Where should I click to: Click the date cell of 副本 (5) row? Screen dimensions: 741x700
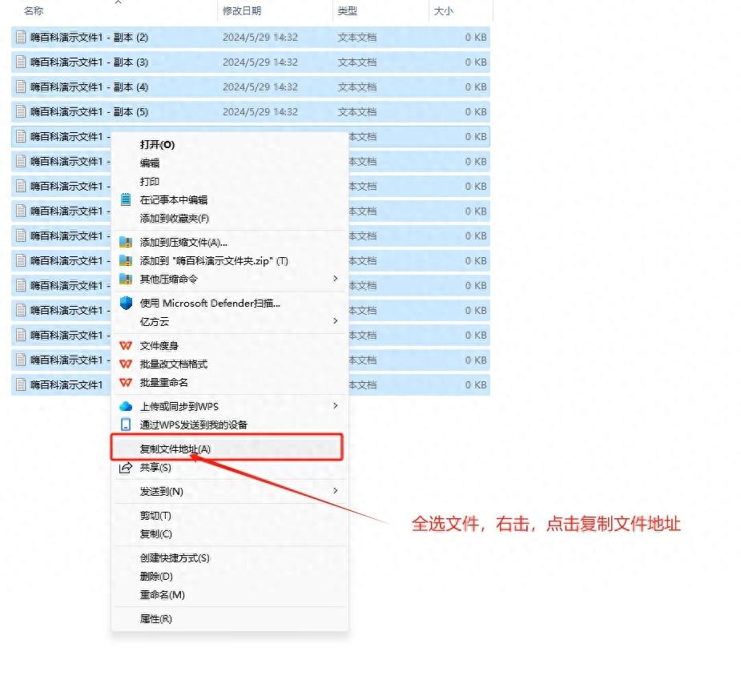coord(260,111)
